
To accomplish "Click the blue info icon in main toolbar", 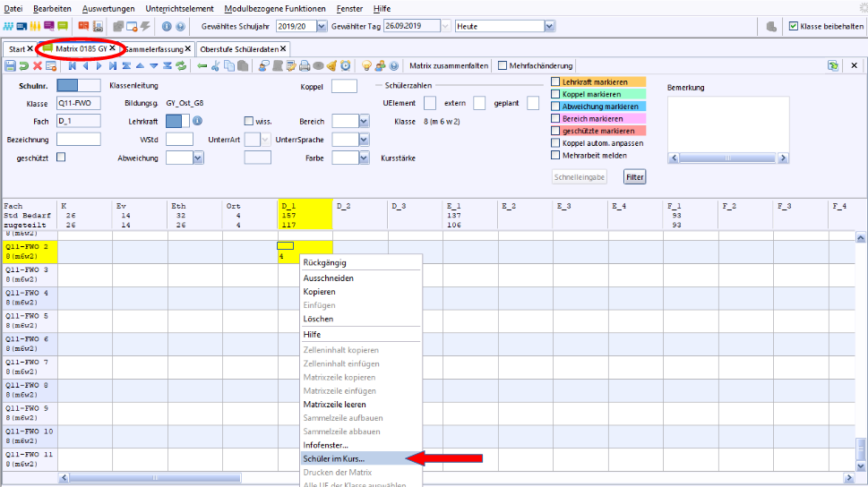I will 167,26.
